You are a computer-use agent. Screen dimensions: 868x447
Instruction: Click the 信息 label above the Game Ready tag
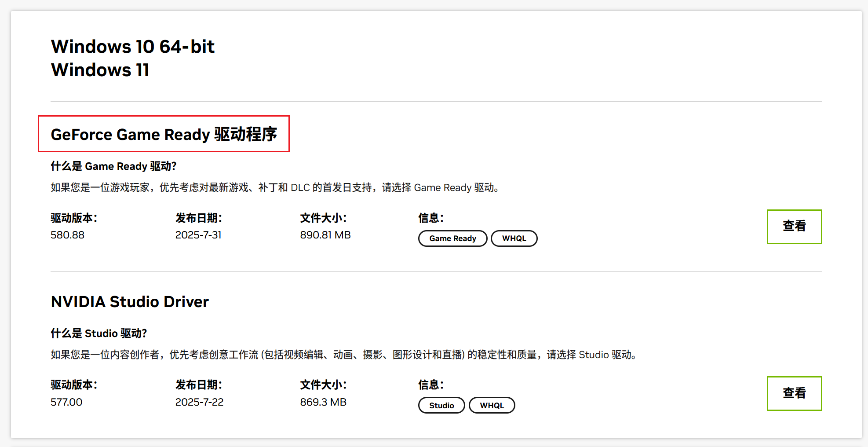431,218
